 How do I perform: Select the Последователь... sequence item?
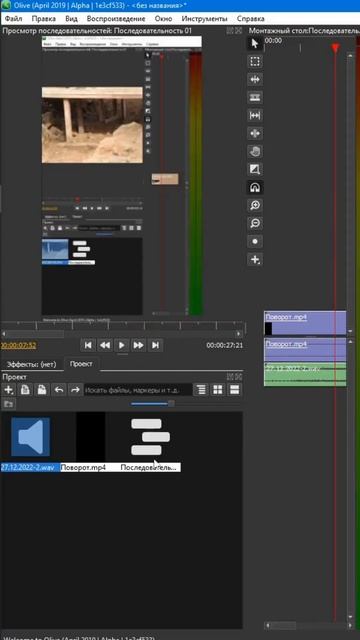tap(150, 445)
